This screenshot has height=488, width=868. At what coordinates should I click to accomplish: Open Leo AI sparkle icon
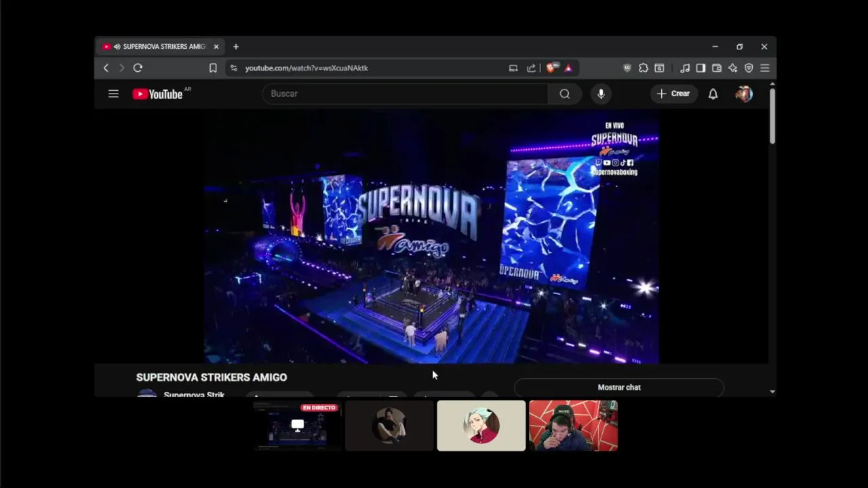pos(733,68)
